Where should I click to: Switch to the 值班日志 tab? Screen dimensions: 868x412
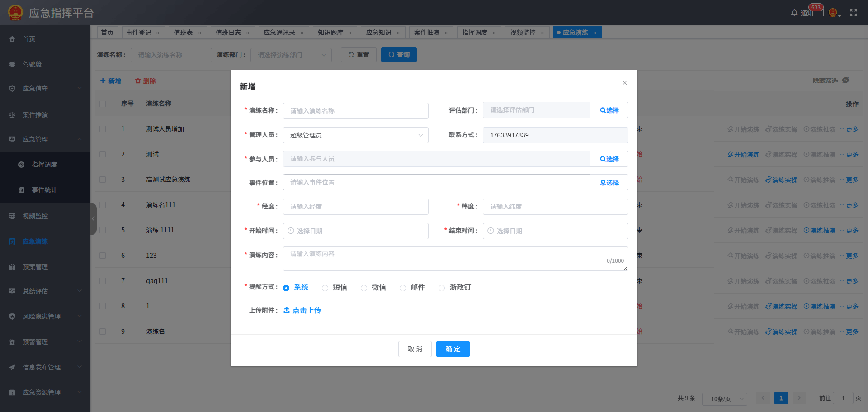pos(229,32)
